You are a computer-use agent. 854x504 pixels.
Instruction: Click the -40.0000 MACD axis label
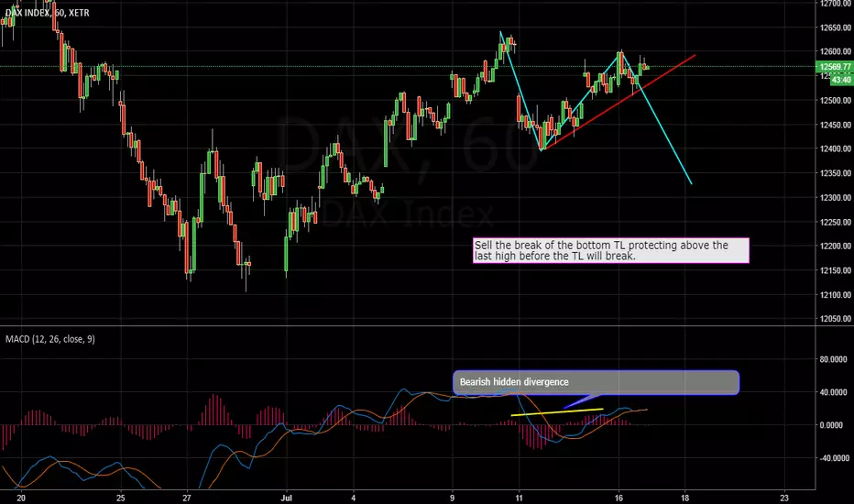click(x=833, y=458)
